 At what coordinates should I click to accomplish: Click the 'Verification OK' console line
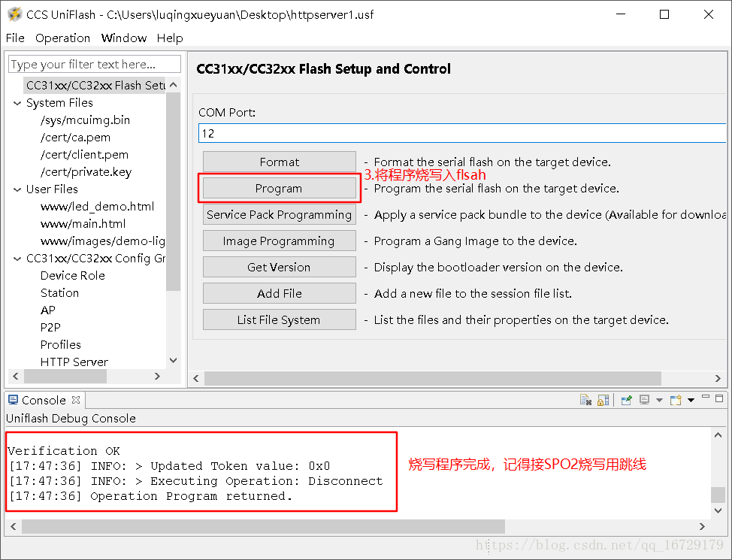pyautogui.click(x=64, y=451)
